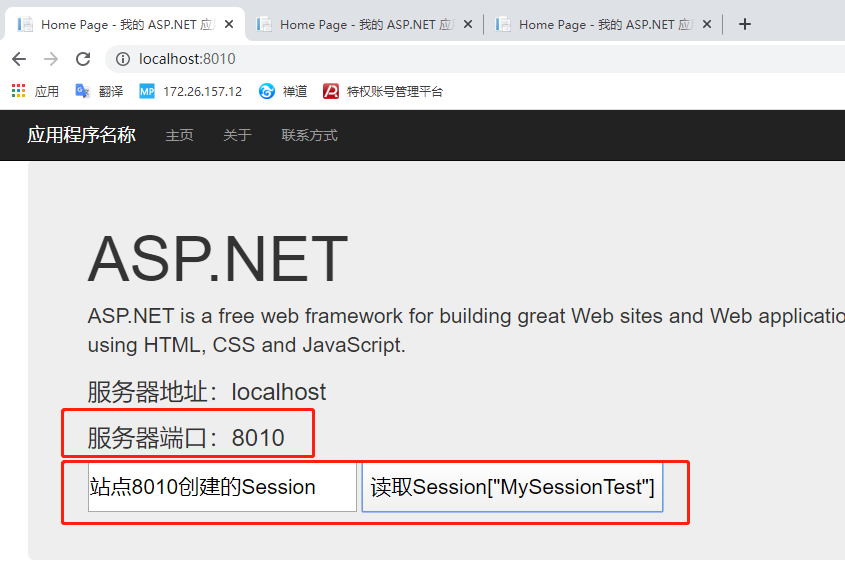Open the 翻译 translate bookmark

pos(100,92)
